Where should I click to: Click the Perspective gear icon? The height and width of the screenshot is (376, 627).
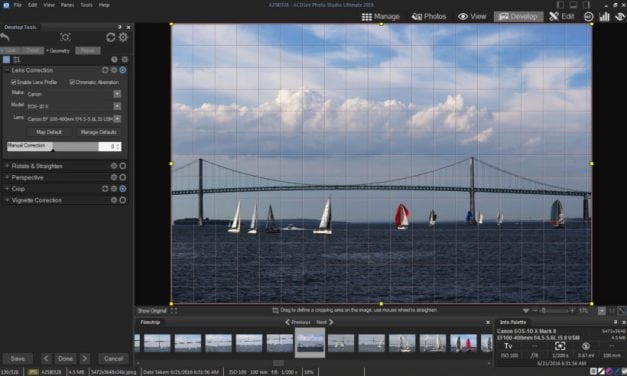click(114, 177)
